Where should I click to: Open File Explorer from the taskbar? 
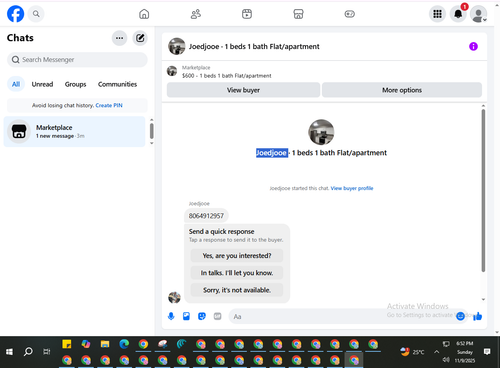[105, 344]
